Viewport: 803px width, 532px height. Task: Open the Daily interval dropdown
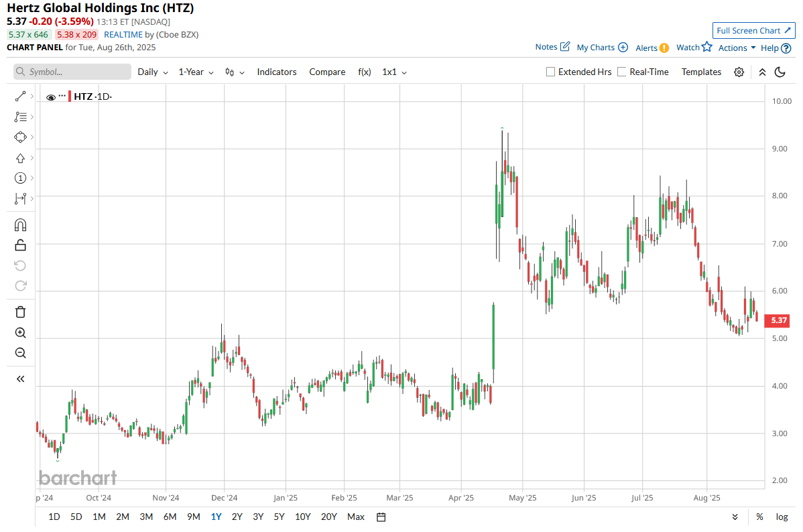click(153, 72)
